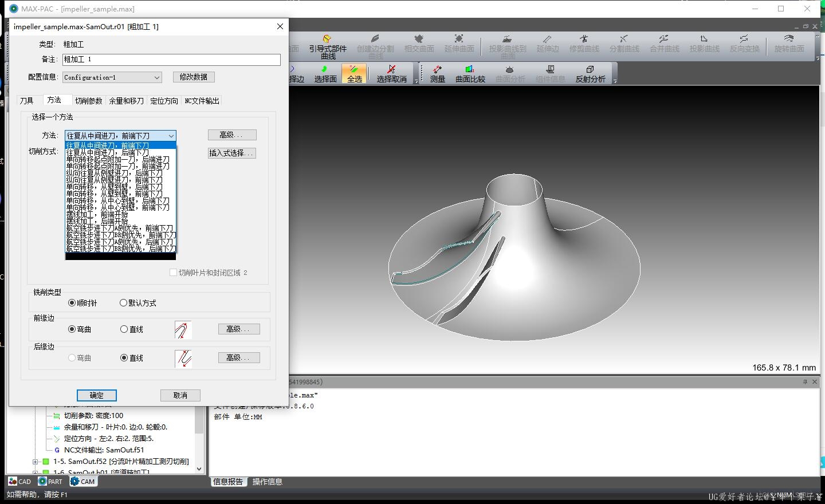The height and width of the screenshot is (504, 825).
Task: Switch to the 切削参数 tab
Action: pyautogui.click(x=88, y=101)
